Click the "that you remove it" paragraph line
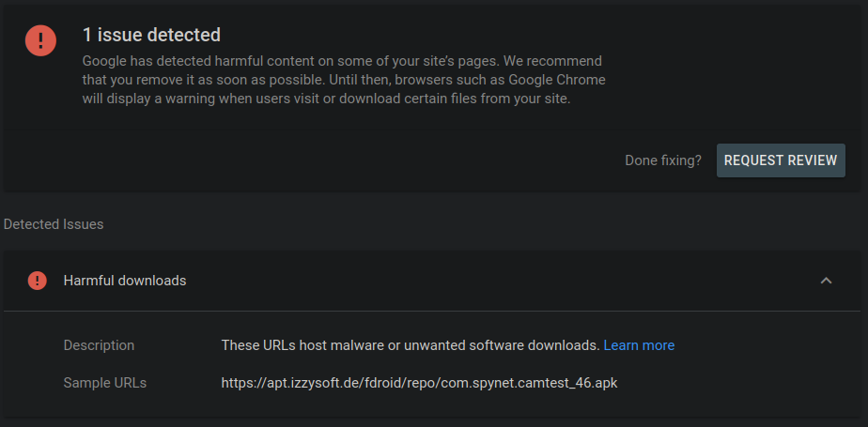This screenshot has width=868, height=427. pyautogui.click(x=344, y=80)
